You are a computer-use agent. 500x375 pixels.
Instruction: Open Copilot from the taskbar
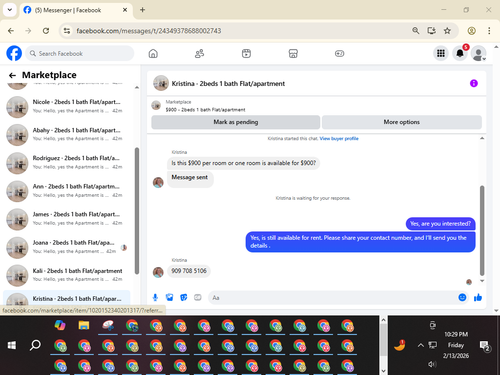(x=60, y=326)
